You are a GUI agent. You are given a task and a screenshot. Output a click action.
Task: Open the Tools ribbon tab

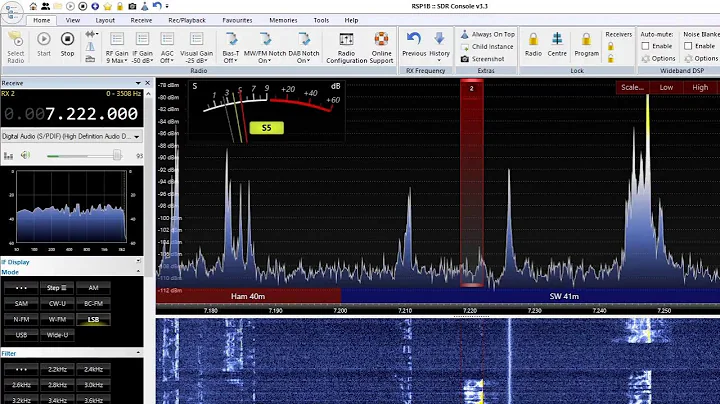tap(321, 20)
